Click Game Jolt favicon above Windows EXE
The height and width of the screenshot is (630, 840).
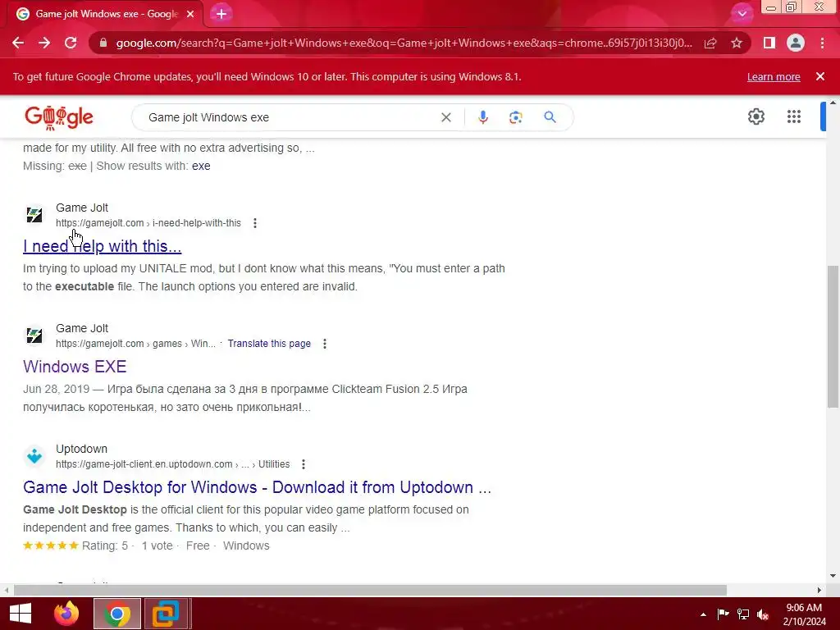click(34, 336)
